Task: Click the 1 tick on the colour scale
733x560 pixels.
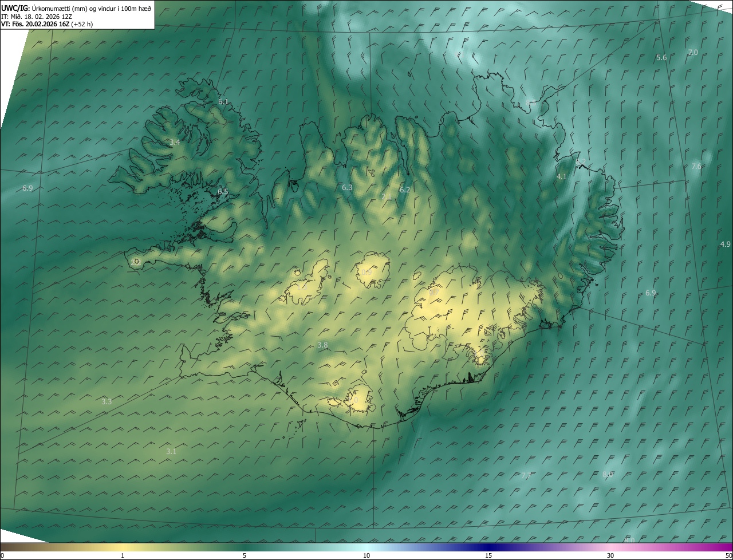Action: (x=123, y=555)
